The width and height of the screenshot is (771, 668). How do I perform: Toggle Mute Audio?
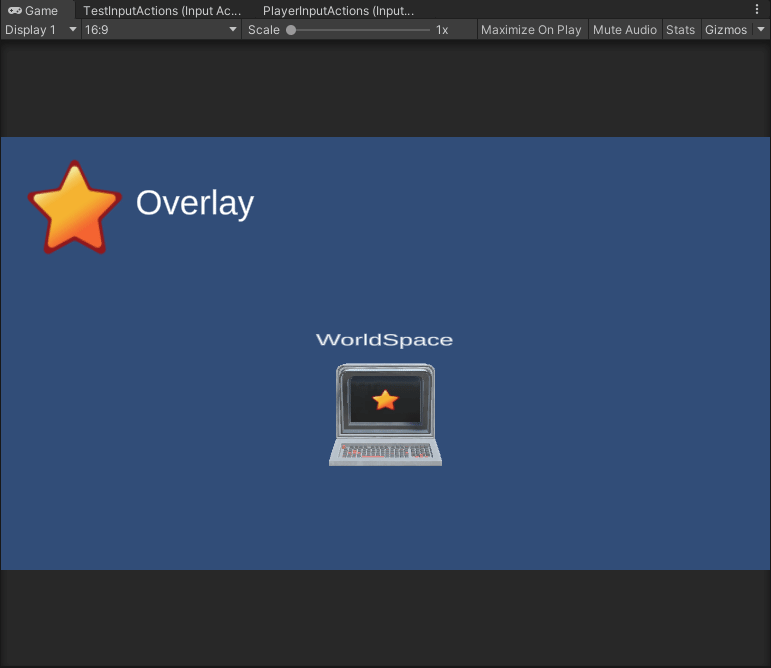pyautogui.click(x=624, y=30)
